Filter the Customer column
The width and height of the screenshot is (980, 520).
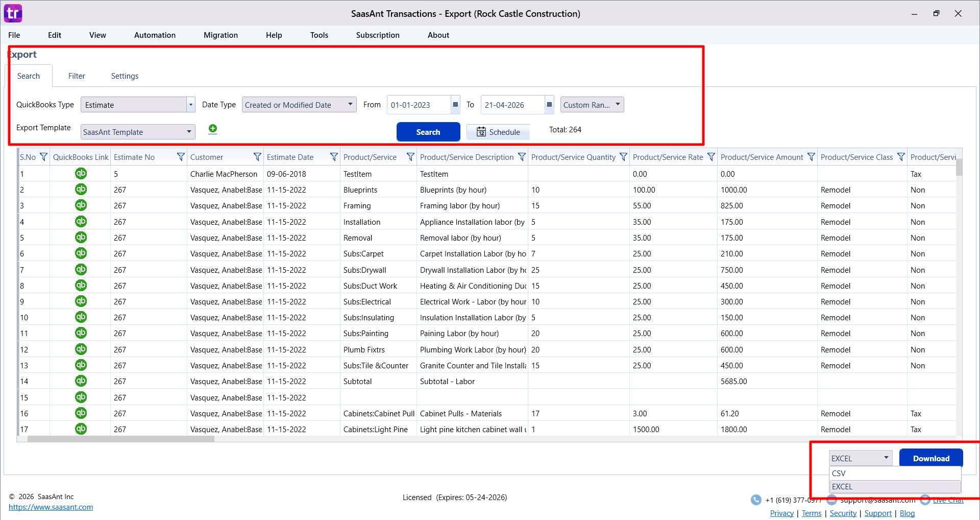pos(257,157)
